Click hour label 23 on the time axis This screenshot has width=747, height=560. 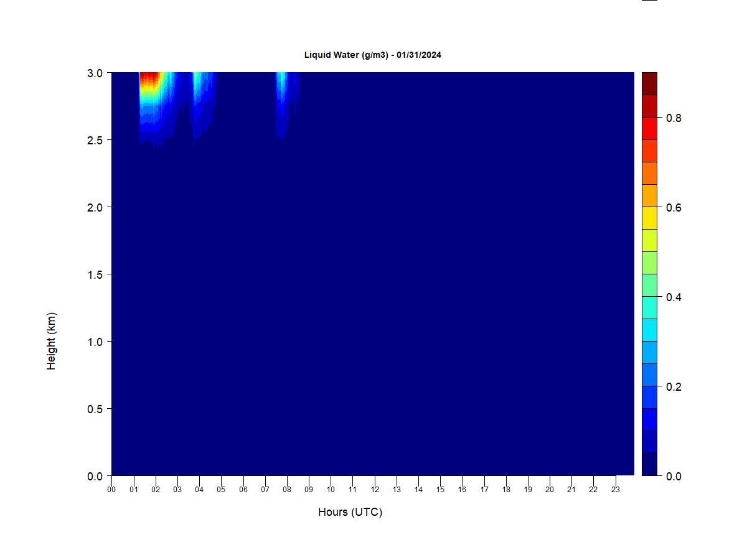(616, 490)
